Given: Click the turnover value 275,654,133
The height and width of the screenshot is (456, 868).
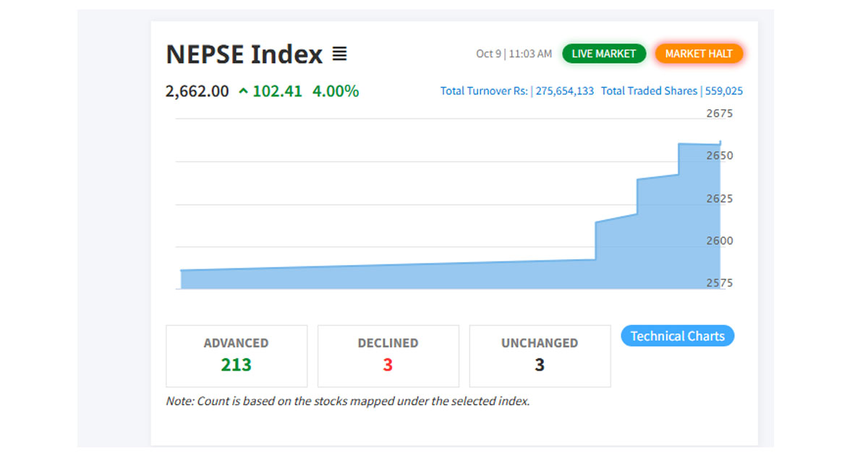Looking at the screenshot, I should pos(564,91).
